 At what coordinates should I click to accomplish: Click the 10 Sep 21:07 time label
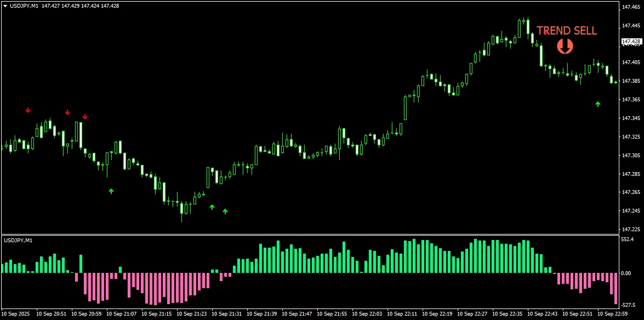(121, 313)
